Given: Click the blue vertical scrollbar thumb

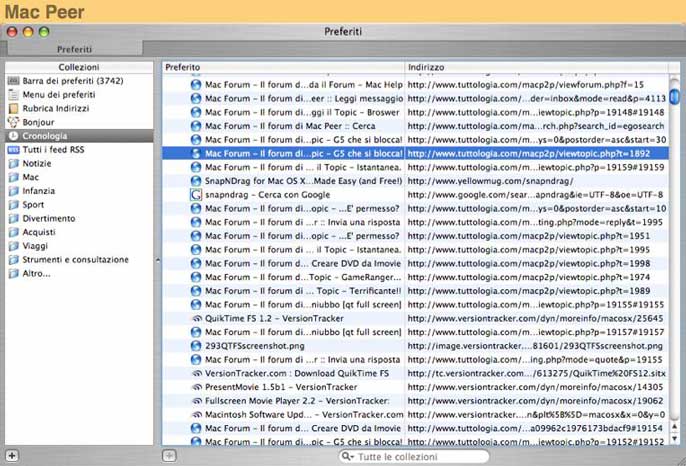Looking at the screenshot, I should point(675,96).
